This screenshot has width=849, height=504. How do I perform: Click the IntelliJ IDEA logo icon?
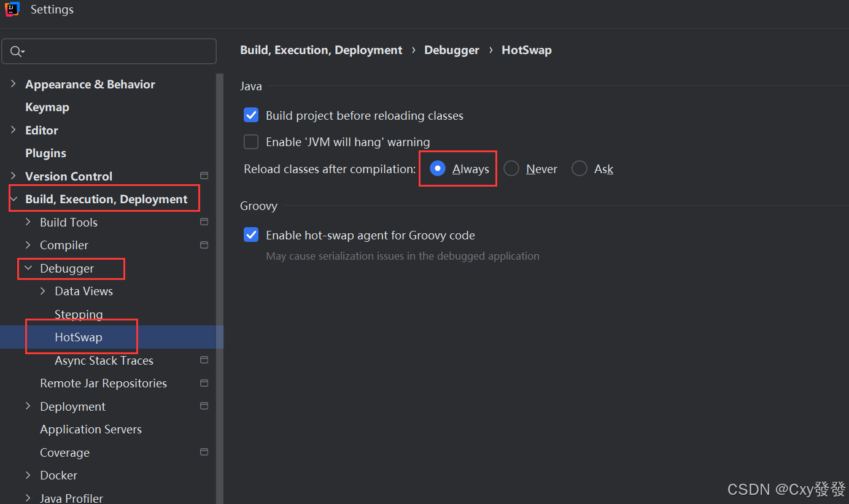point(12,9)
